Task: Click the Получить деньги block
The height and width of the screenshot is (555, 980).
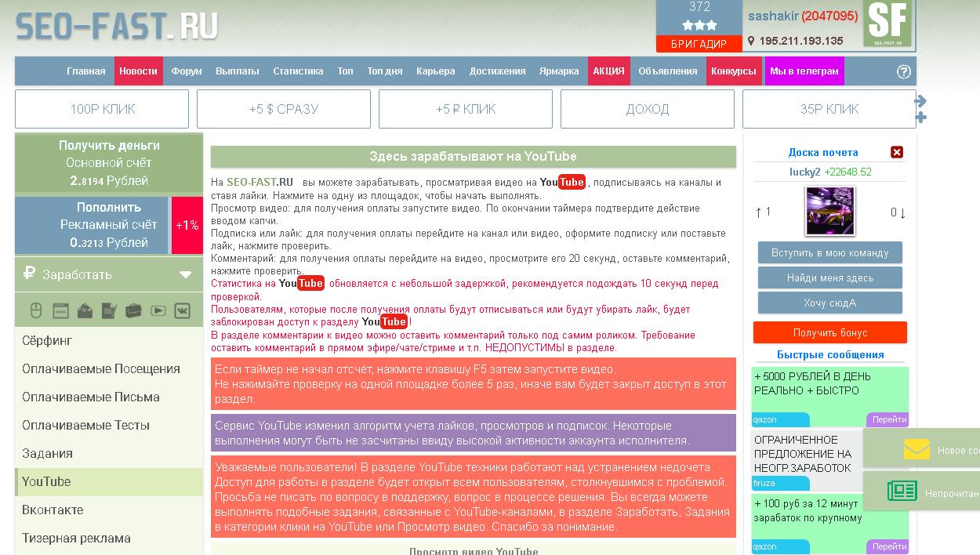Action: (109, 163)
